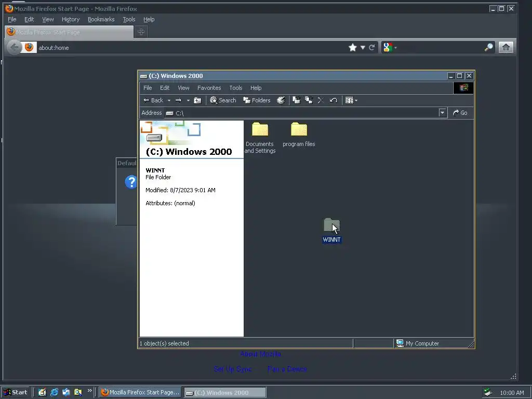Launch Outlook Express from quick launch
Image resolution: width=532 pixels, height=399 pixels.
click(x=66, y=393)
